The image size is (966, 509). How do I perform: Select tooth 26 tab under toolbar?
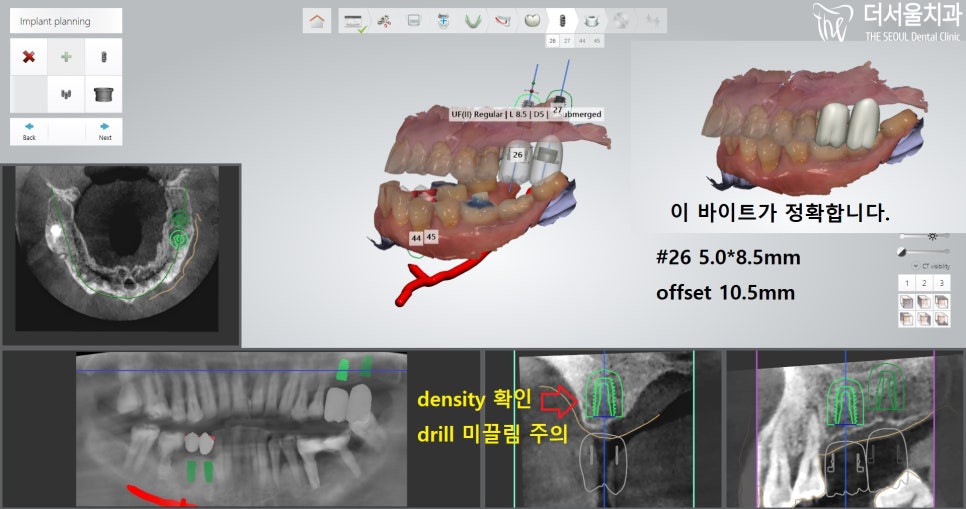tap(553, 41)
